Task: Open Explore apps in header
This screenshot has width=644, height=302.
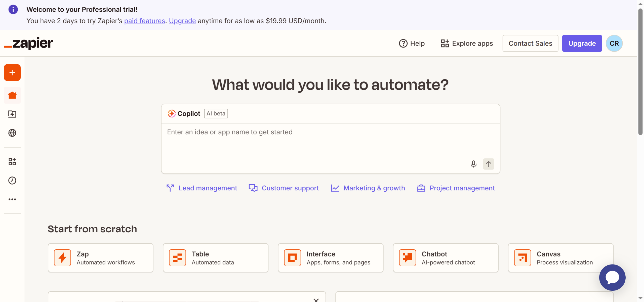Action: (467, 44)
